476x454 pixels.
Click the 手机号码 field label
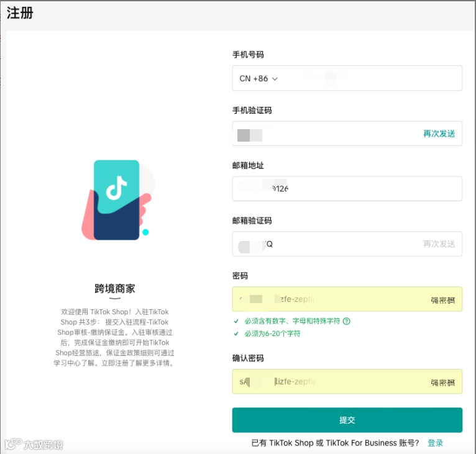(248, 55)
